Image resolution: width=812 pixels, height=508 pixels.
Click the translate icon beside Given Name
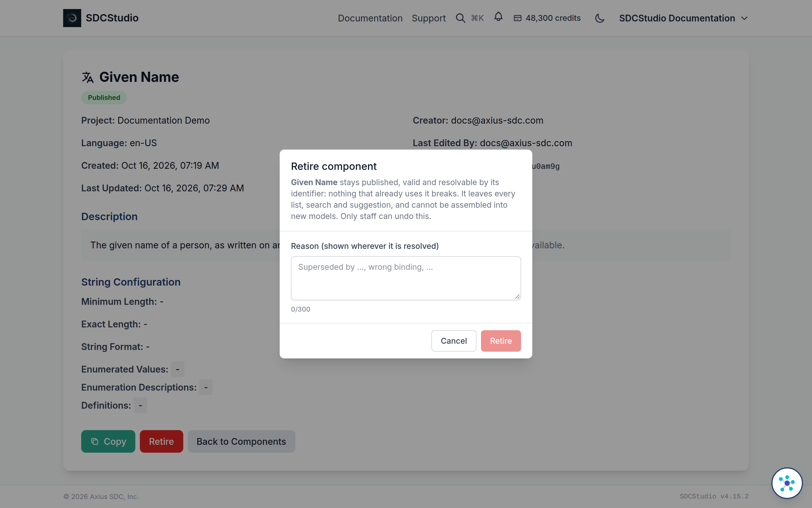point(88,77)
